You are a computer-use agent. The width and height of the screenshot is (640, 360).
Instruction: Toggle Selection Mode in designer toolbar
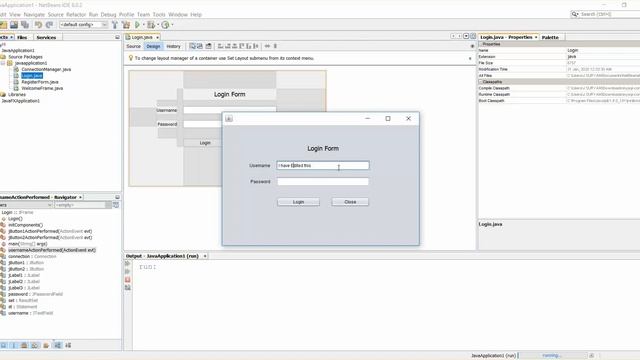pyautogui.click(x=192, y=46)
